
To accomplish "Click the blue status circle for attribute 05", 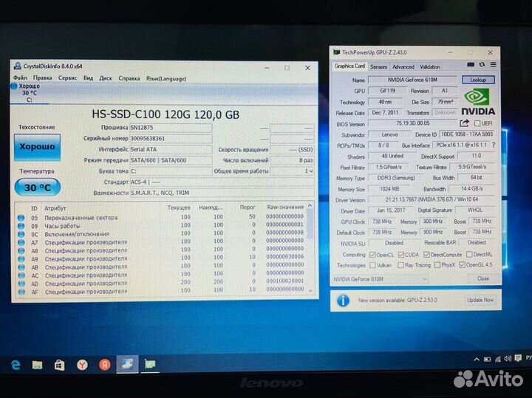I will click(x=21, y=218).
